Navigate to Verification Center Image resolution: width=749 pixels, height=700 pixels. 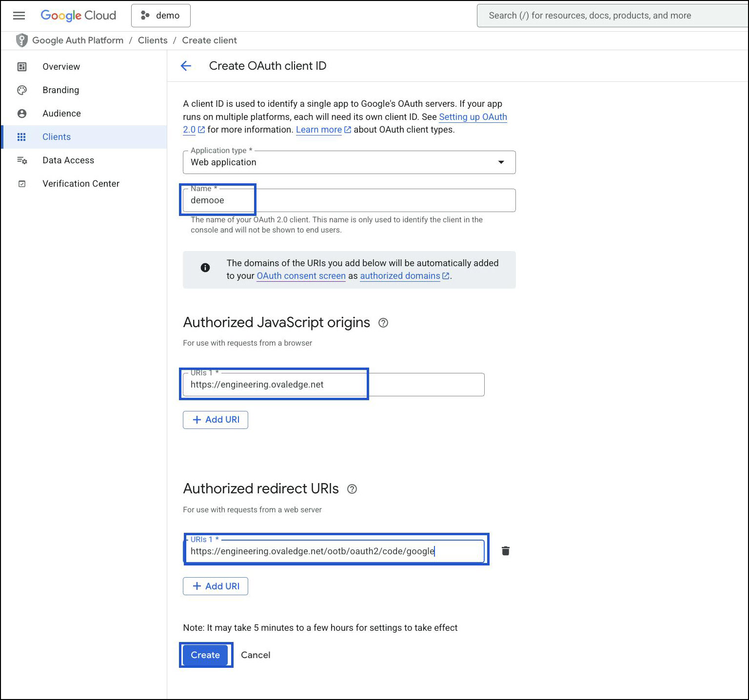coord(81,184)
